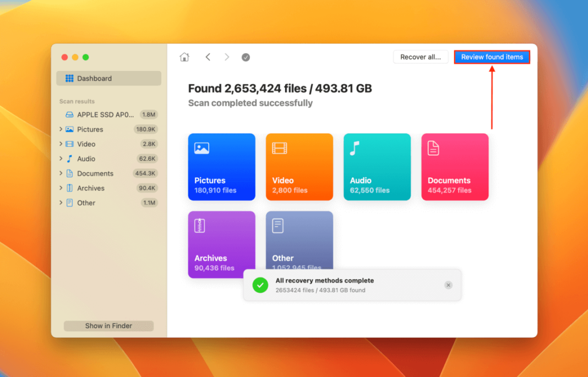Click the forward navigation arrow

tap(226, 57)
